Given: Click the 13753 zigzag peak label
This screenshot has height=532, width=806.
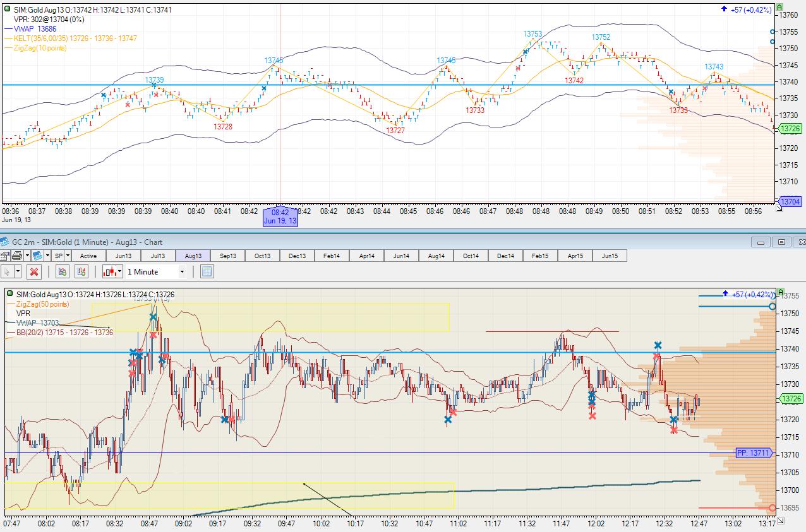Looking at the screenshot, I should pos(532,34).
